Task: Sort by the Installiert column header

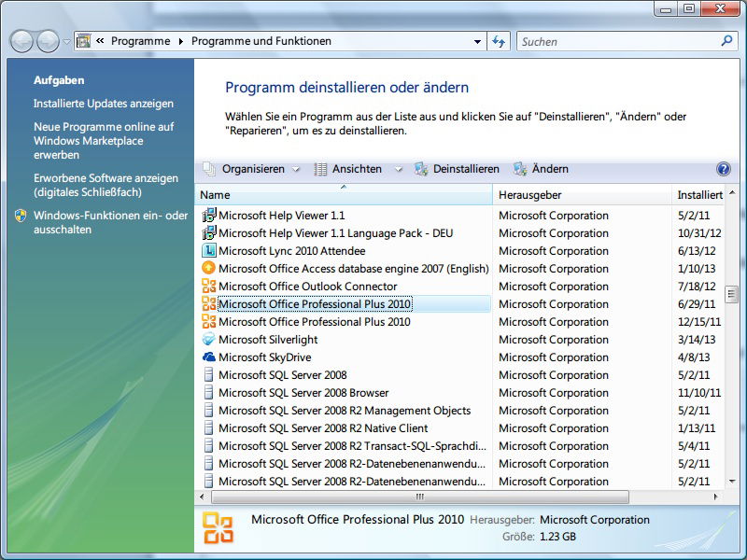Action: coord(698,195)
